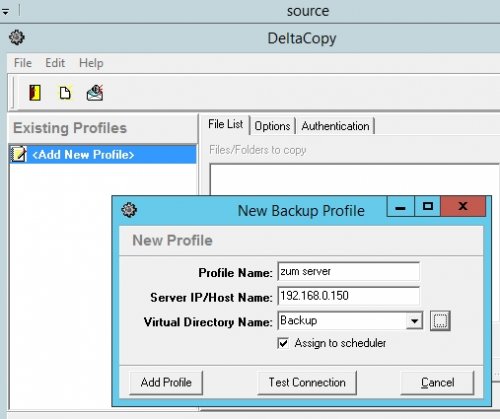
Task: Click the quick-access arrow in source title bar
Action: click(6, 12)
